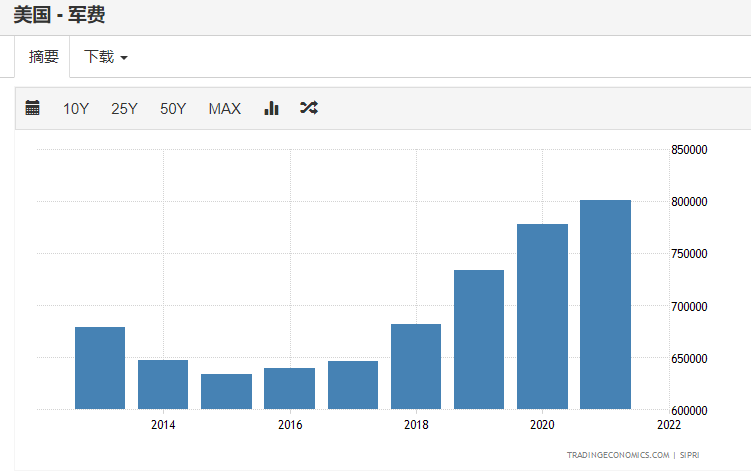Select the 25Y time range
Screen dimensions: 751x474
tap(125, 109)
